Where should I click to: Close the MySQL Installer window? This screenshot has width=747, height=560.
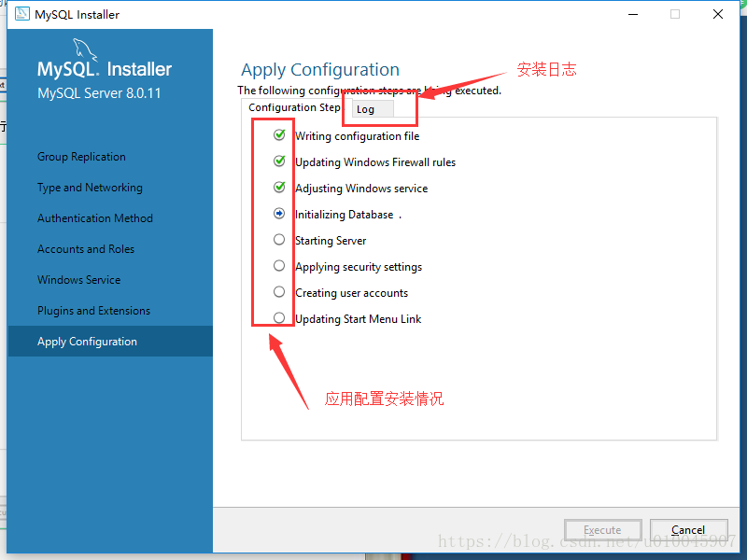(x=718, y=14)
